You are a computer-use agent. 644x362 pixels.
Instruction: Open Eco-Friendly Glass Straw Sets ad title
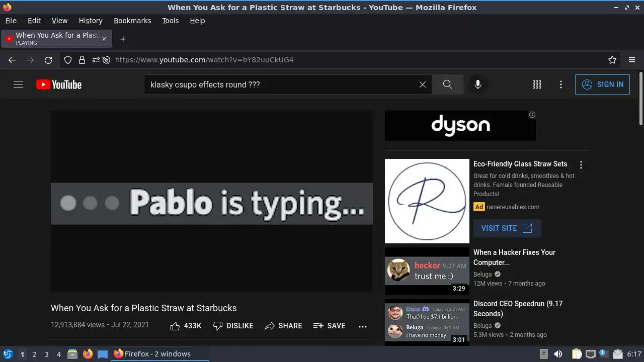(520, 164)
